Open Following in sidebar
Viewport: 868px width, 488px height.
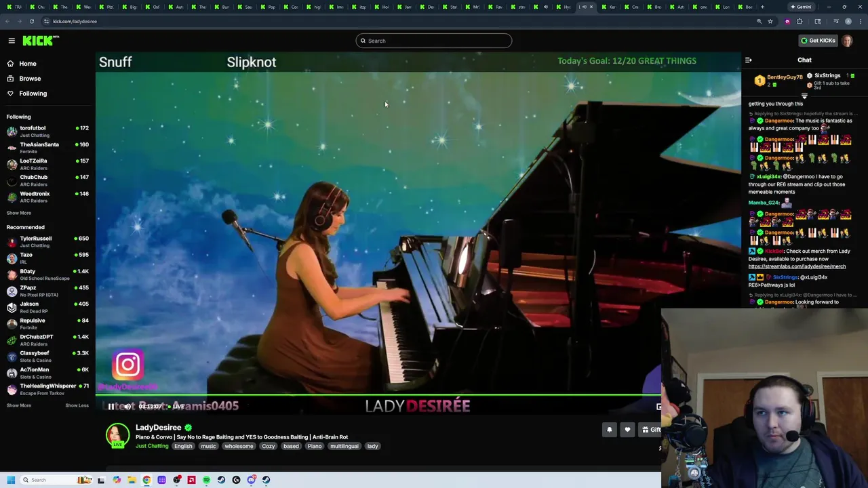(x=33, y=94)
